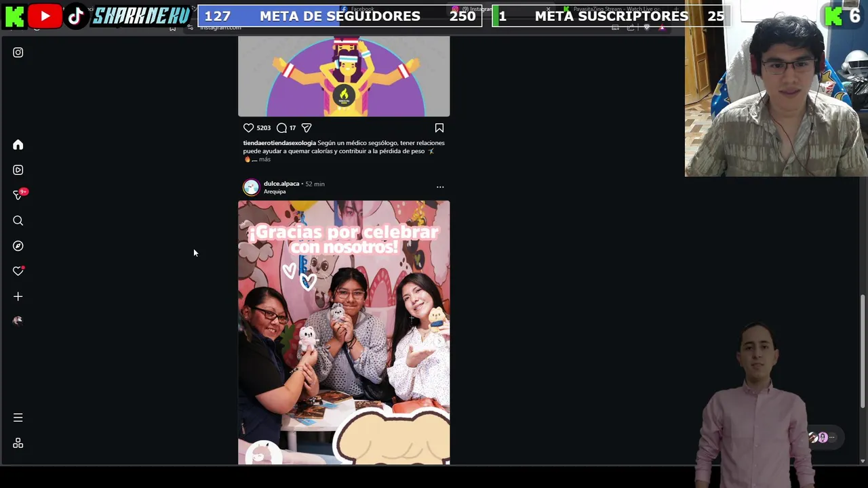Open Instagram logo in sidebar
The height and width of the screenshot is (488, 868).
click(18, 52)
